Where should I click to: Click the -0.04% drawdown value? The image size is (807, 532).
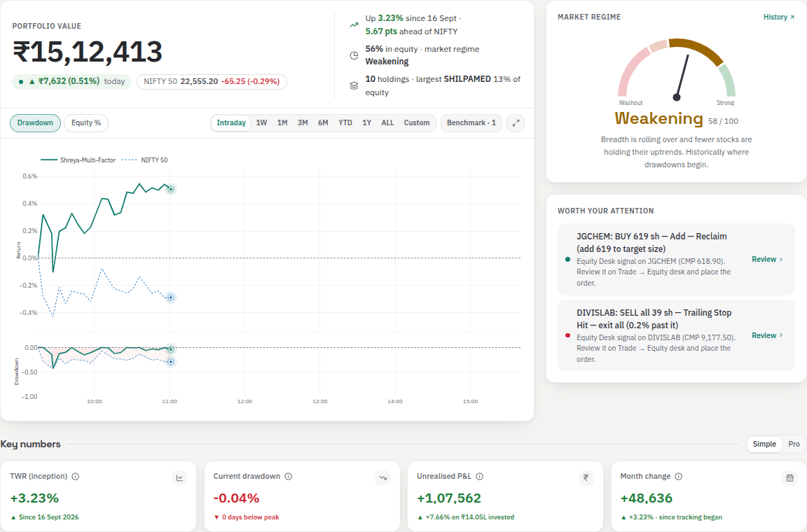click(236, 498)
